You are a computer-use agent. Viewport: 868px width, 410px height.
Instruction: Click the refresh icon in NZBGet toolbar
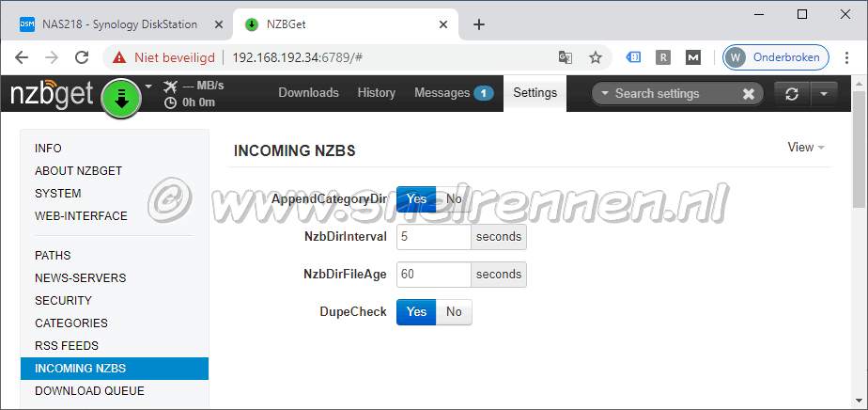pyautogui.click(x=792, y=94)
